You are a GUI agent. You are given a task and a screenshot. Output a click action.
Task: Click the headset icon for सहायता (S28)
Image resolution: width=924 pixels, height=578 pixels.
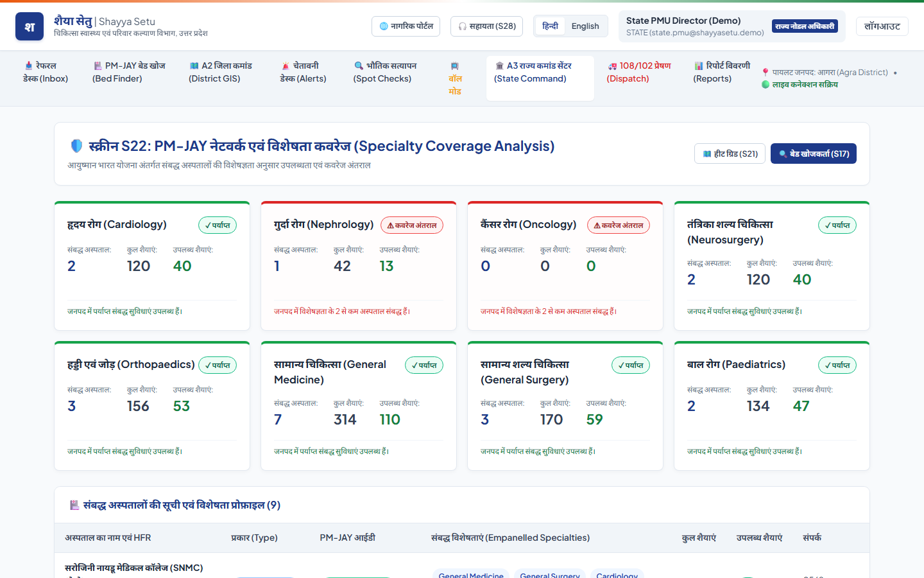tap(463, 26)
